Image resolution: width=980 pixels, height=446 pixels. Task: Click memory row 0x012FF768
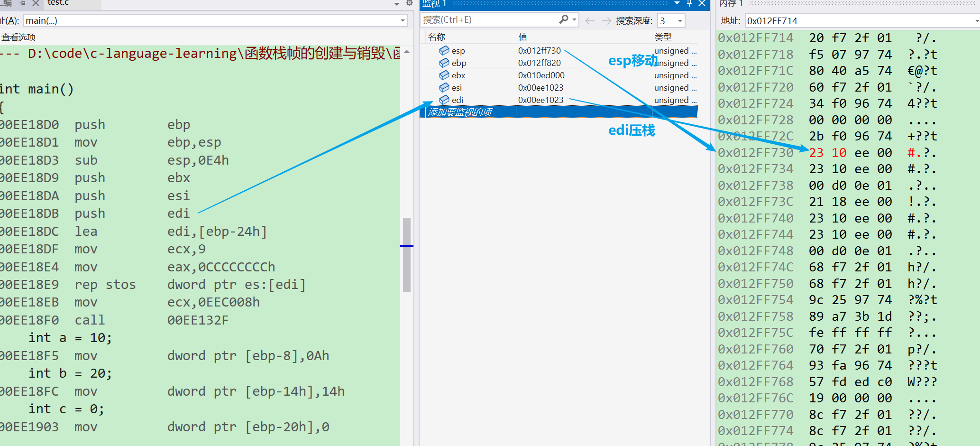tap(827, 382)
